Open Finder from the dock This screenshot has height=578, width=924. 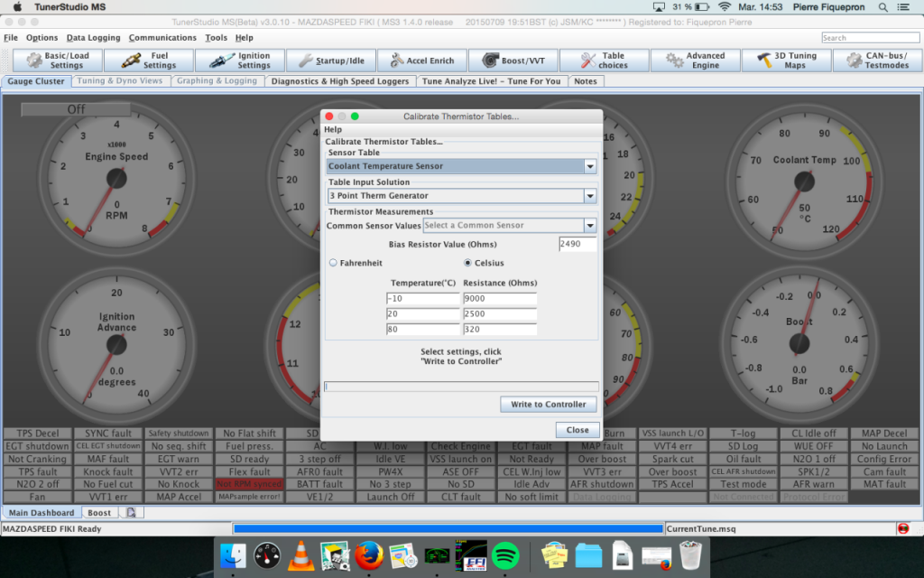click(233, 556)
